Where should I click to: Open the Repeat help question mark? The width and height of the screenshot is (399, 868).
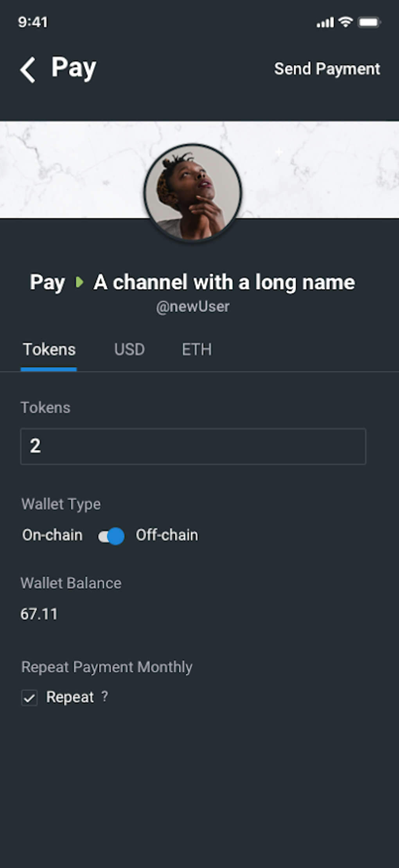tap(104, 696)
